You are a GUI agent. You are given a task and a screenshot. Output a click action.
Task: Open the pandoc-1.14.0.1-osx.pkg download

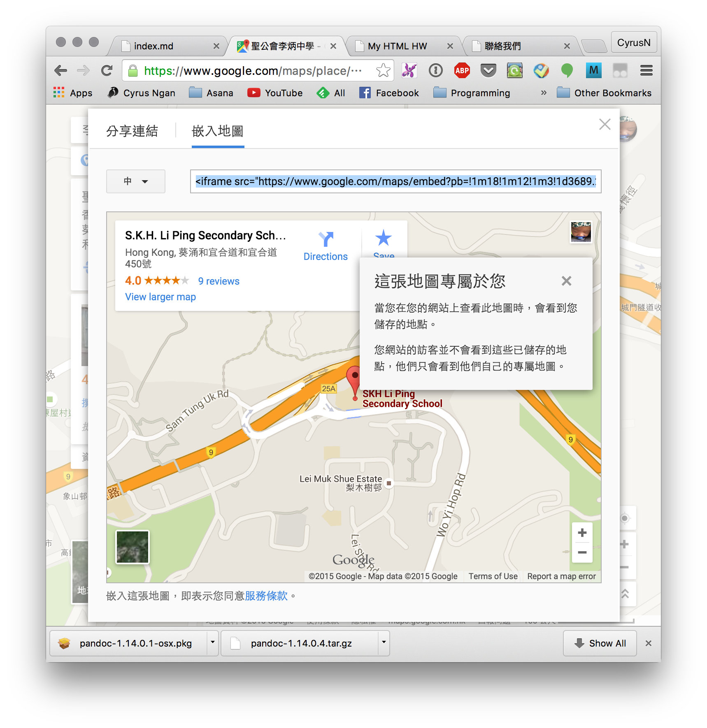point(128,643)
